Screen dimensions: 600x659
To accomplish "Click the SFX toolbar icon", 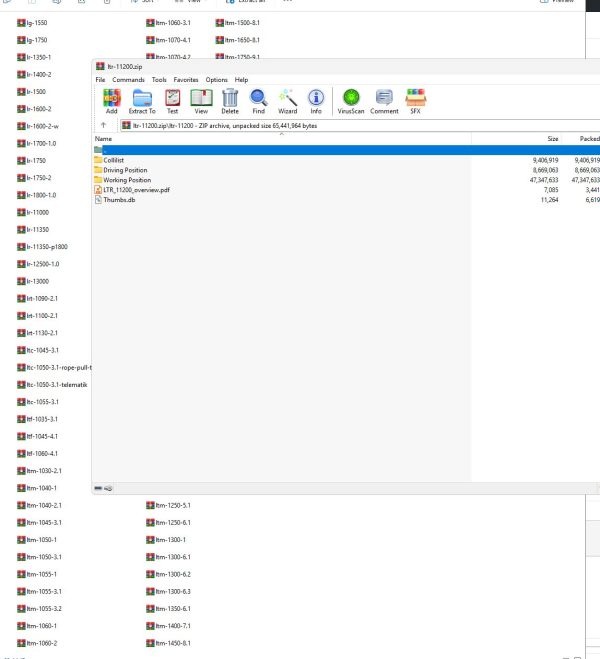I will (416, 101).
